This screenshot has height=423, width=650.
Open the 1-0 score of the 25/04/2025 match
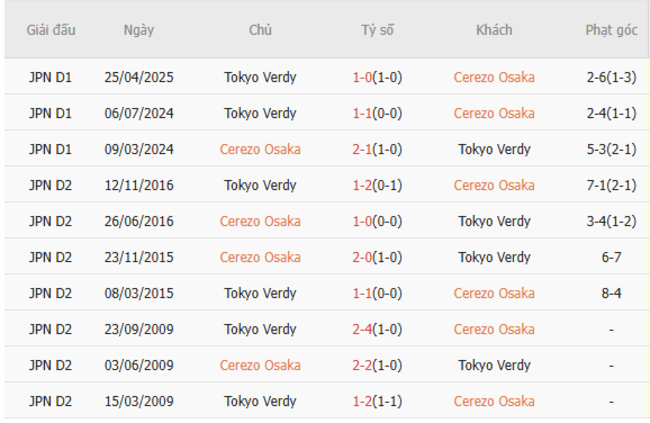(377, 77)
